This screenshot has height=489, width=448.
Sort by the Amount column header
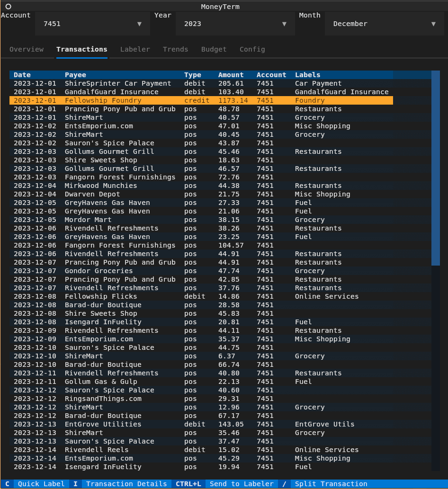coord(231,75)
